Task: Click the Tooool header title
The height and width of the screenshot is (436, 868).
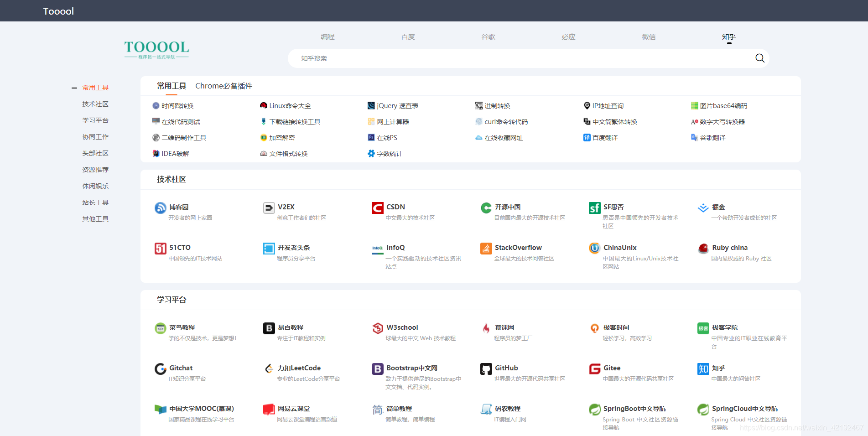Action: click(58, 11)
